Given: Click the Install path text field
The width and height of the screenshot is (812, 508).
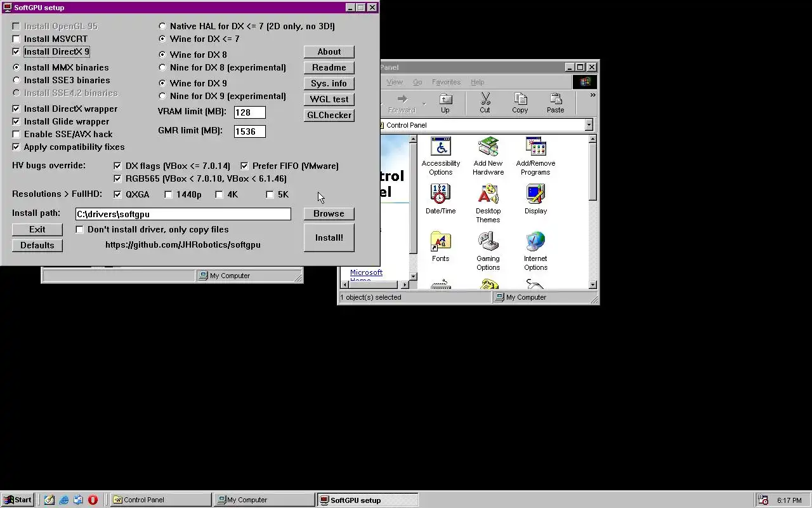Looking at the screenshot, I should tap(183, 214).
